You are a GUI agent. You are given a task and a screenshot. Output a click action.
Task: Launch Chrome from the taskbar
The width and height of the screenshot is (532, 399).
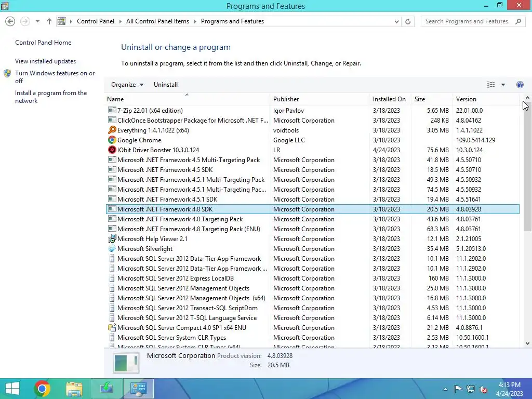(42, 389)
